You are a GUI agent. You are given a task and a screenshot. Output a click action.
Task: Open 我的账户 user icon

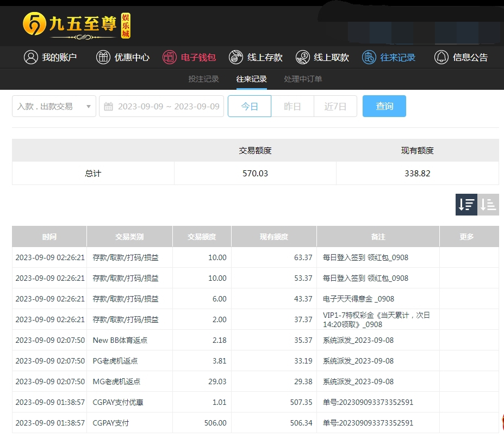click(x=31, y=57)
